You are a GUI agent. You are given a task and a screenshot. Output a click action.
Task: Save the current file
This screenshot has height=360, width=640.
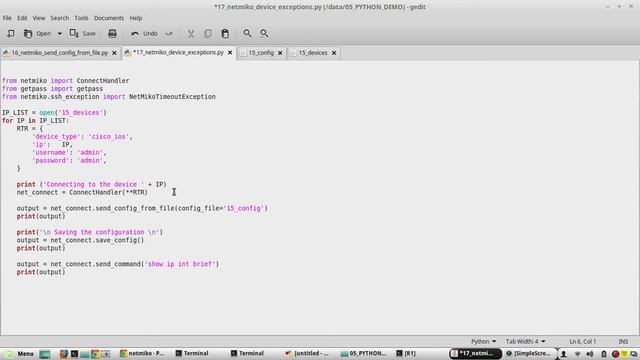tap(82, 33)
